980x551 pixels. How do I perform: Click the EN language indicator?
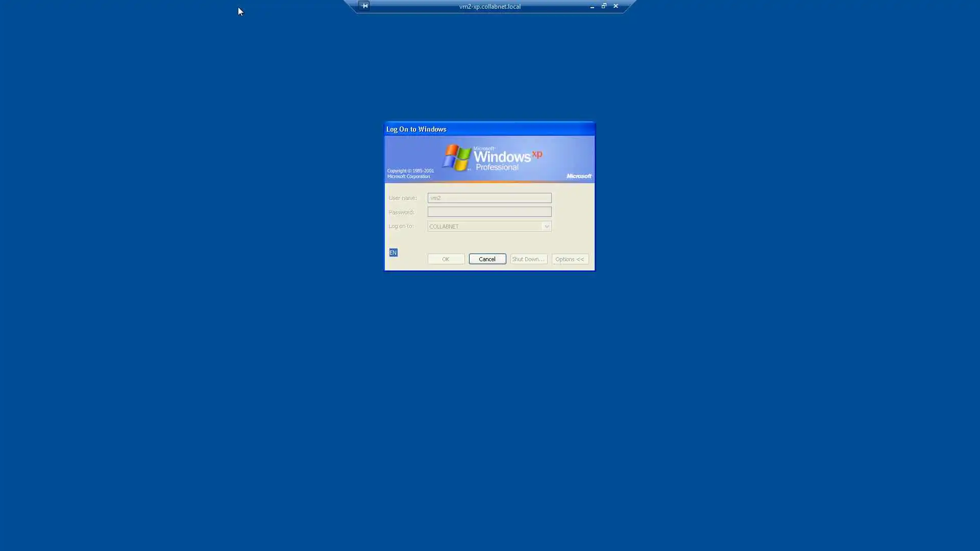(x=393, y=253)
